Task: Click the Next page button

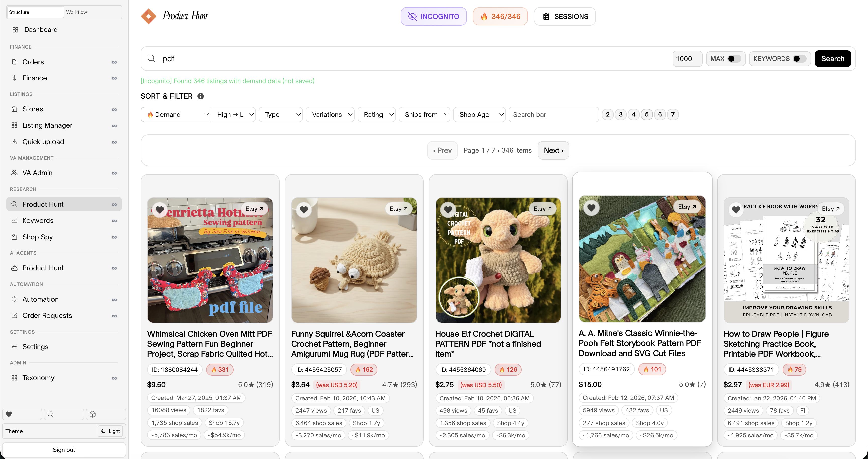Action: tap(553, 150)
